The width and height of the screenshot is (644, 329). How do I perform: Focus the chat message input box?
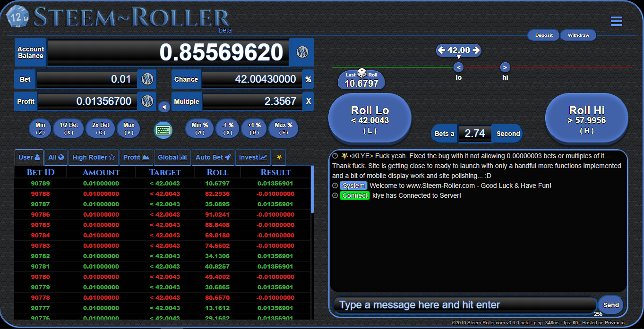(x=465, y=305)
